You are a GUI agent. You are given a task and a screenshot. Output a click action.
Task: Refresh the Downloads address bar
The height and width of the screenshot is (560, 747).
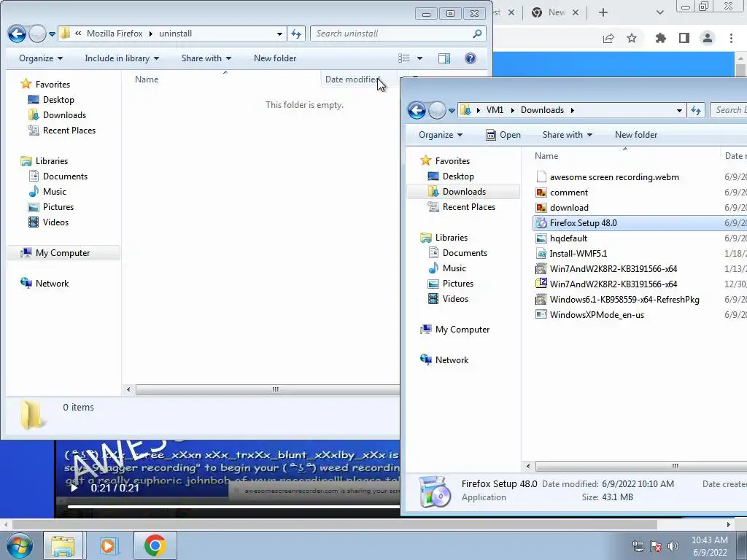coord(696,111)
